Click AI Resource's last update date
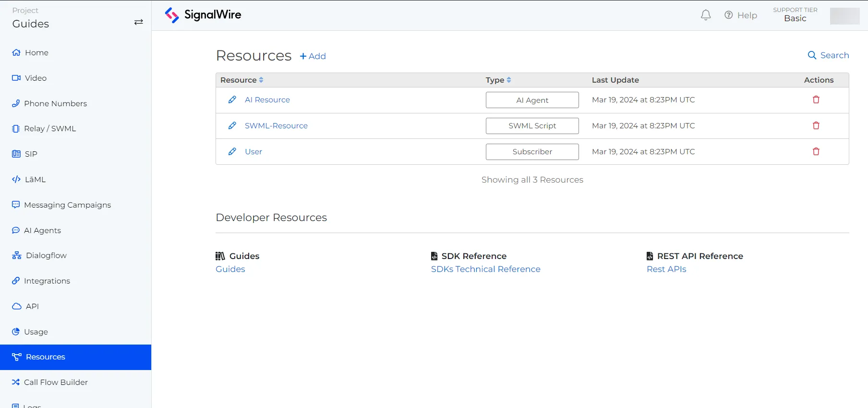The image size is (868, 408). 643,99
